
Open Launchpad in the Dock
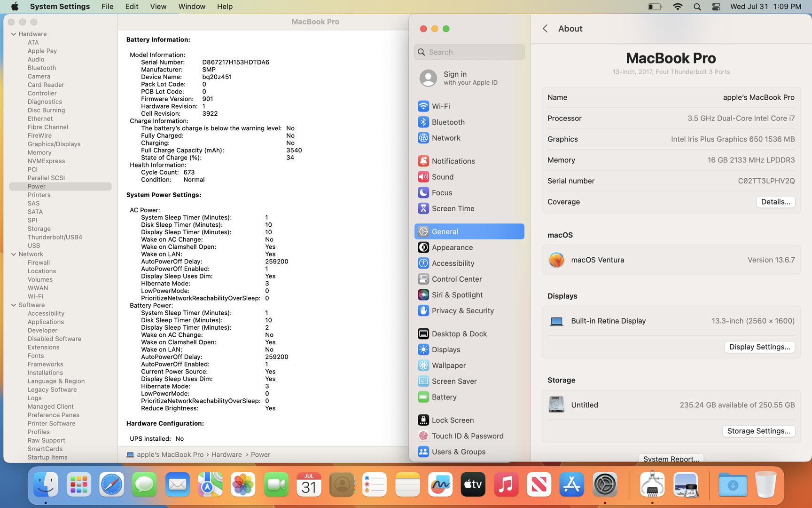coord(78,484)
